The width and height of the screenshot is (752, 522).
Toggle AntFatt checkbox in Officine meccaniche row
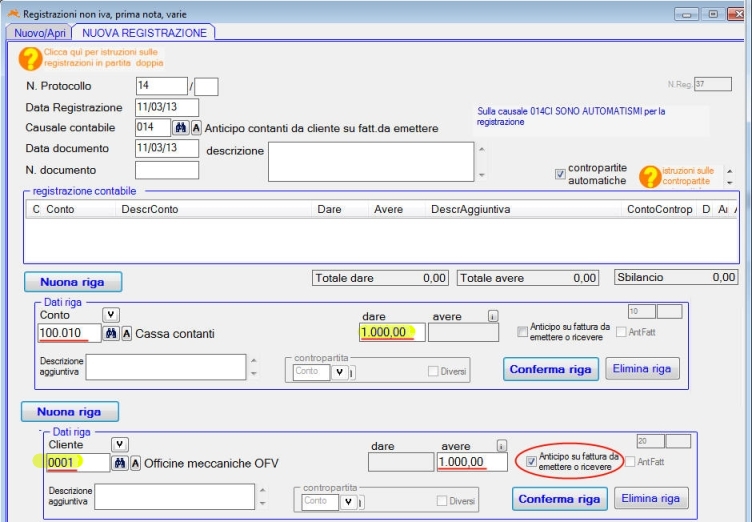(630, 462)
